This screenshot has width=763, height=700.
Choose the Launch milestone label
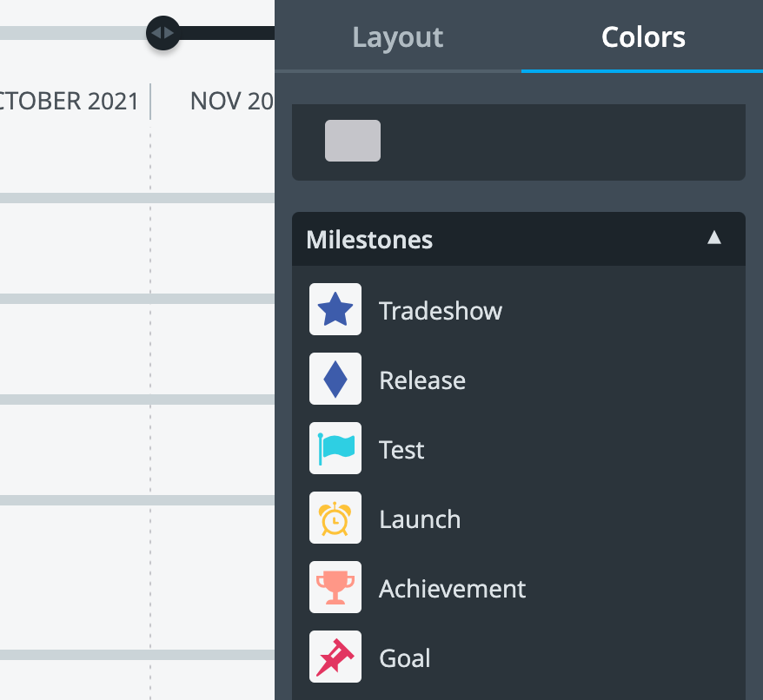(x=420, y=519)
